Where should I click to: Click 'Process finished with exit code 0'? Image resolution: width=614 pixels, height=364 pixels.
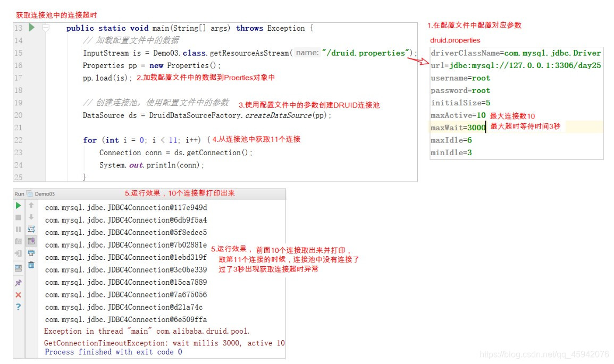[x=113, y=352]
